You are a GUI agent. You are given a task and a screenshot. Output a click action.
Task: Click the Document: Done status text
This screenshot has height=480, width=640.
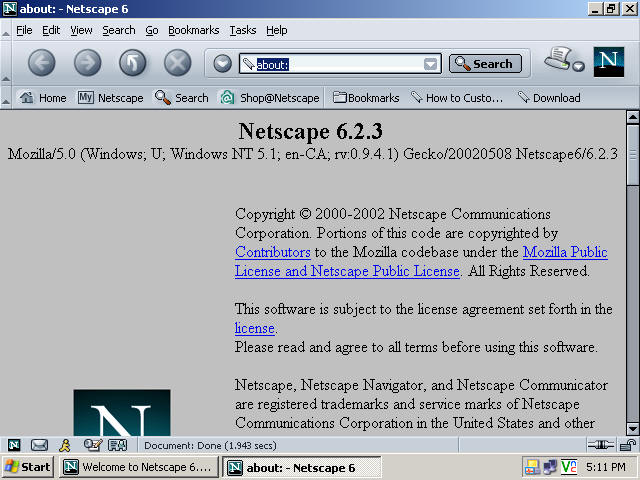pyautogui.click(x=210, y=445)
